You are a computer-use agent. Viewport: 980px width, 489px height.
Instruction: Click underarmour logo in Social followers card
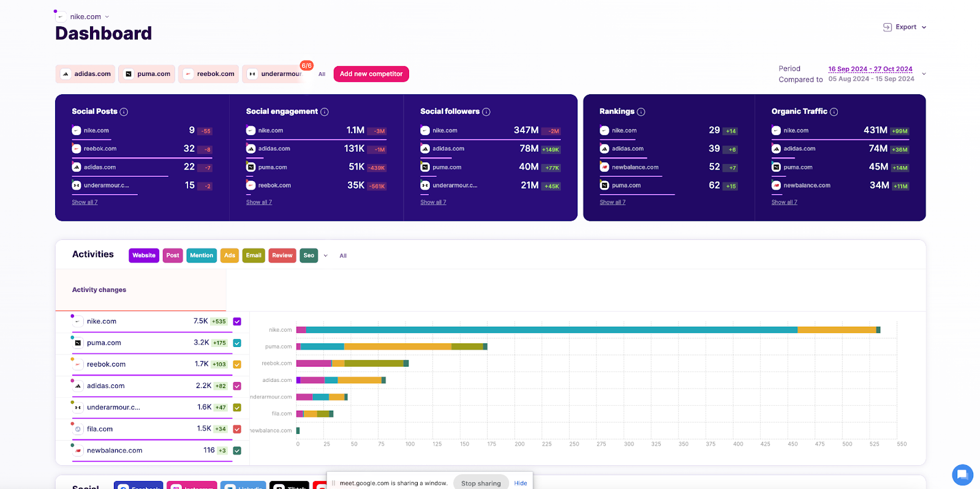(x=425, y=185)
